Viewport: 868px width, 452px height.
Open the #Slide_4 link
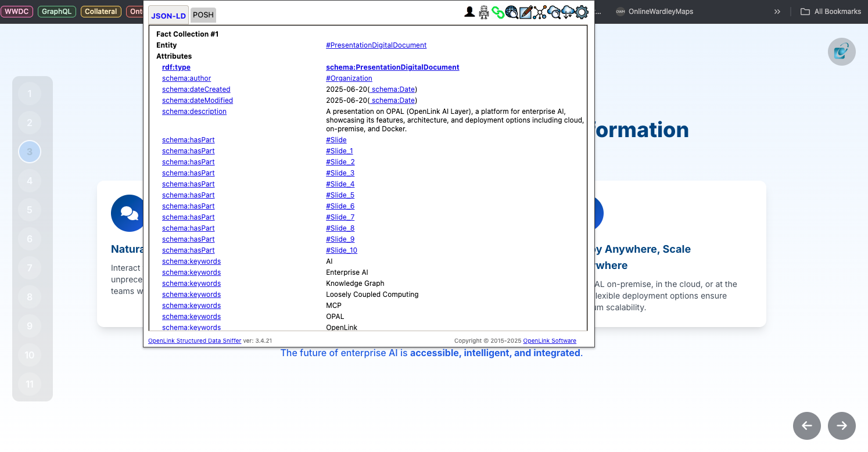tap(340, 184)
